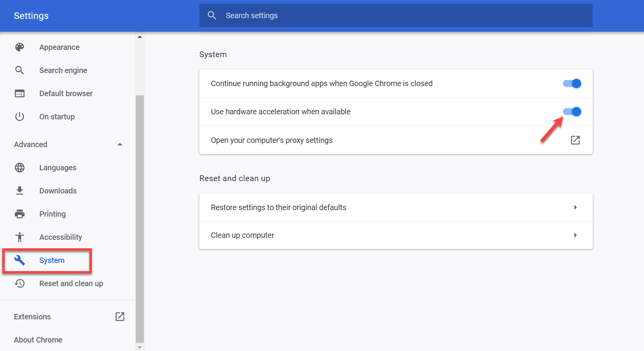Click the Default browser window icon
This screenshot has width=644, height=351.
point(20,93)
